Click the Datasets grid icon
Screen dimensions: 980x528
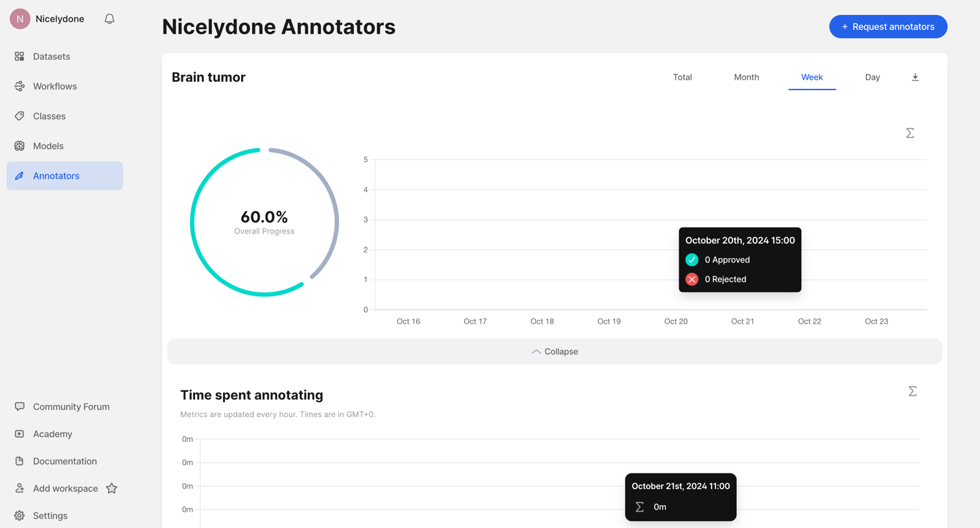(x=19, y=56)
